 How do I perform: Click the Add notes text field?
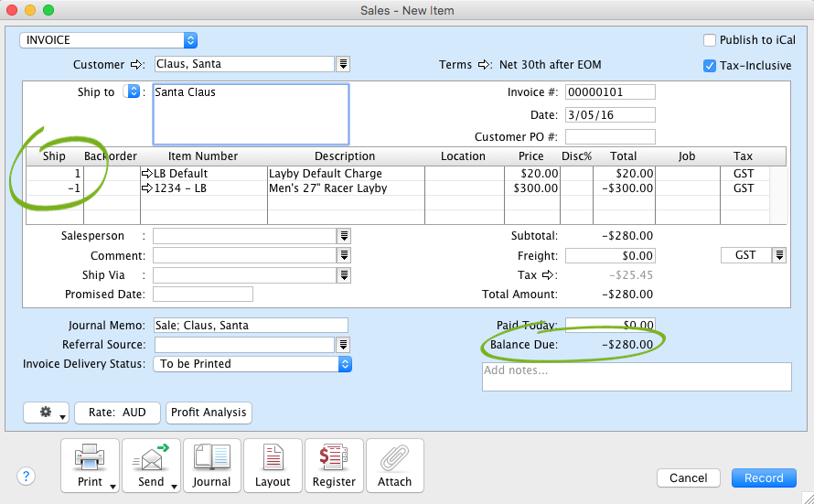point(636,377)
